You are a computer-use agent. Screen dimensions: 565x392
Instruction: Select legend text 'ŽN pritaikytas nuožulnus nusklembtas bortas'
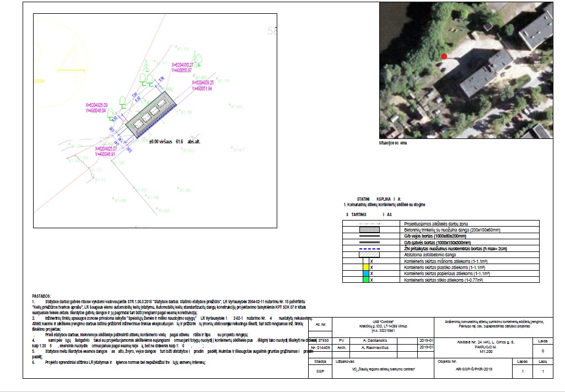(x=443, y=249)
